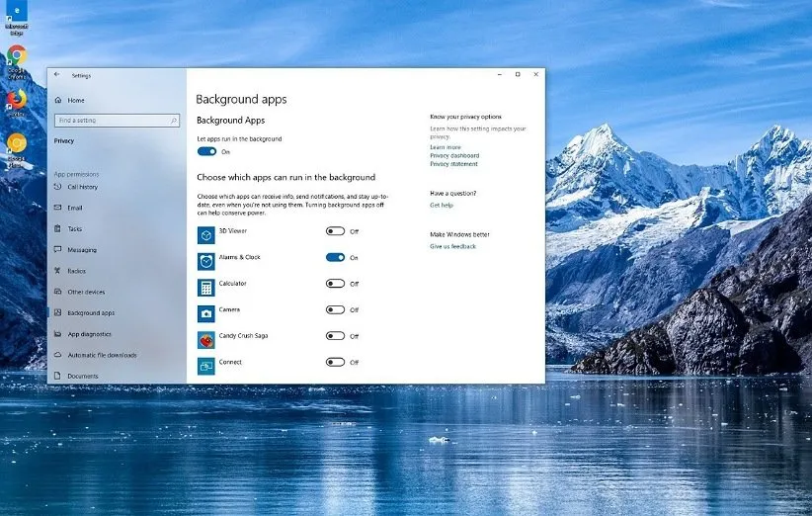The width and height of the screenshot is (812, 516).
Task: Click the Alarms & Clock app icon
Action: [x=205, y=262]
